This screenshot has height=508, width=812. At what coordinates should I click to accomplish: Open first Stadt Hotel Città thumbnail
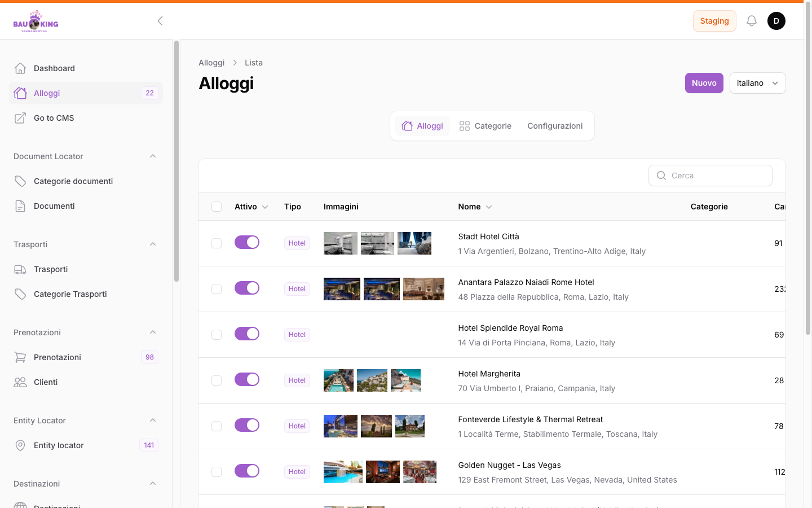coord(341,243)
